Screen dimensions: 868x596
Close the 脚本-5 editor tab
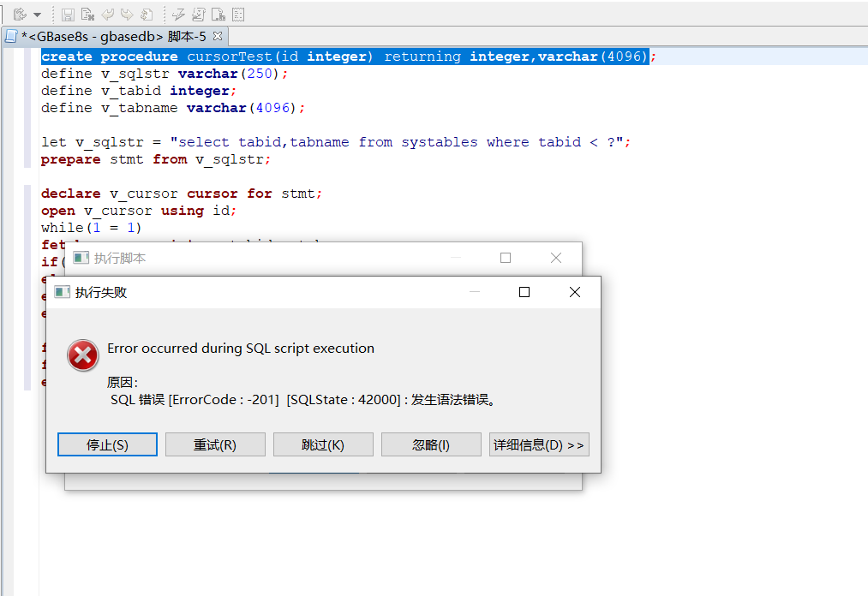click(x=218, y=36)
